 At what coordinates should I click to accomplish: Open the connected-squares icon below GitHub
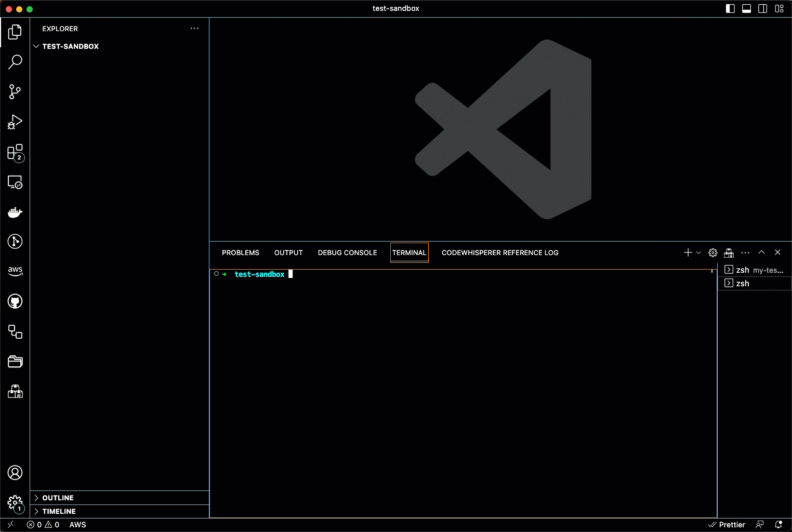click(15, 331)
